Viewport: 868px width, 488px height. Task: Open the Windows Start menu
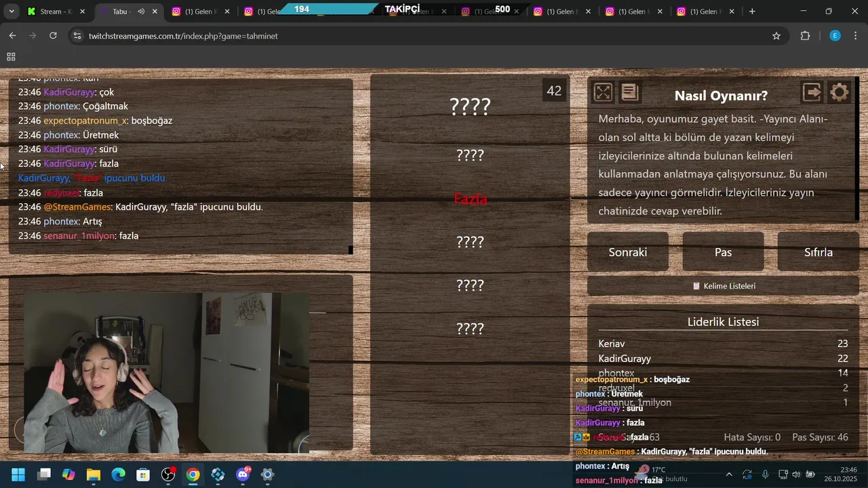click(18, 474)
